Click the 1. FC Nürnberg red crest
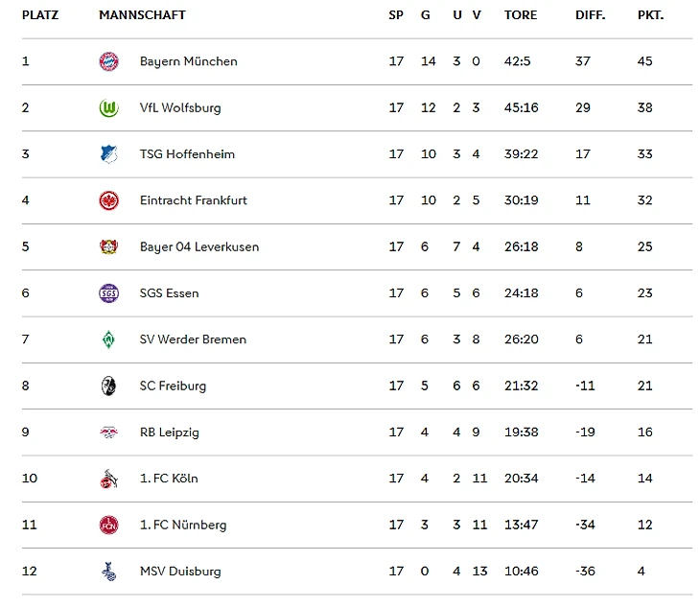 [x=108, y=525]
